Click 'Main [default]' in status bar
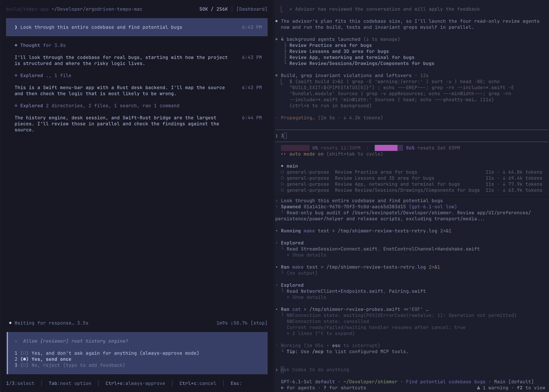 pos(514,382)
